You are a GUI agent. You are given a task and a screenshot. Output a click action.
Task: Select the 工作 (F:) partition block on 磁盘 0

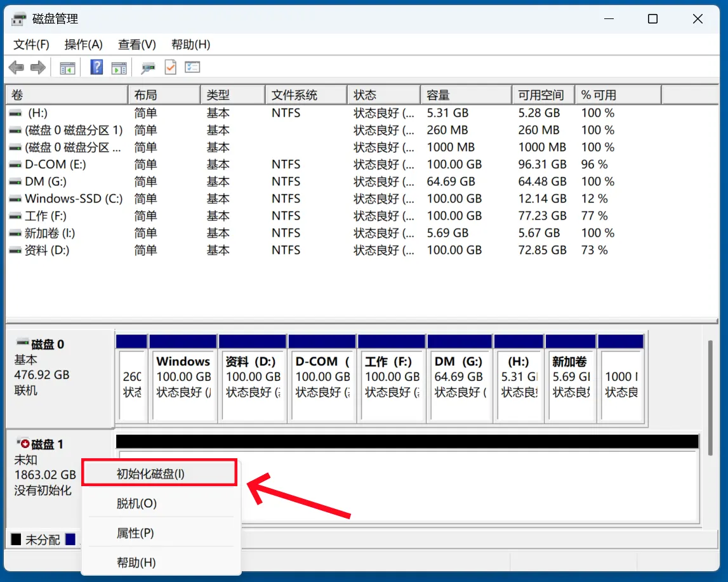[x=392, y=378]
